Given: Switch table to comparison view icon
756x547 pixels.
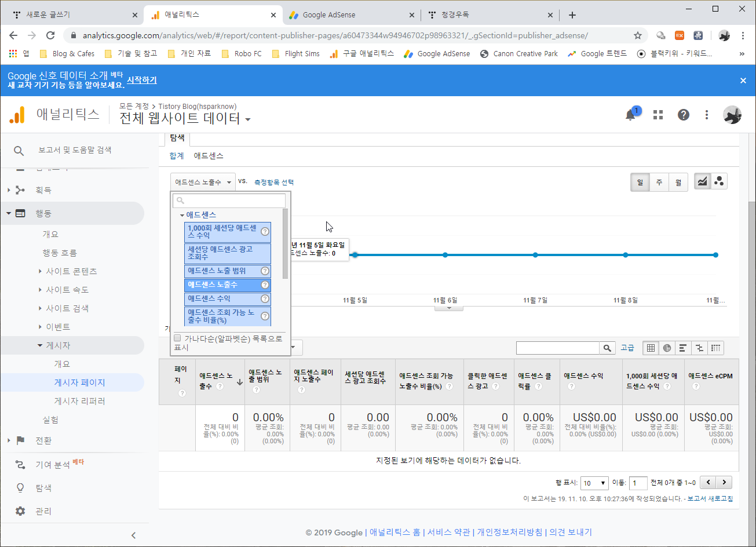Looking at the screenshot, I should (x=699, y=348).
